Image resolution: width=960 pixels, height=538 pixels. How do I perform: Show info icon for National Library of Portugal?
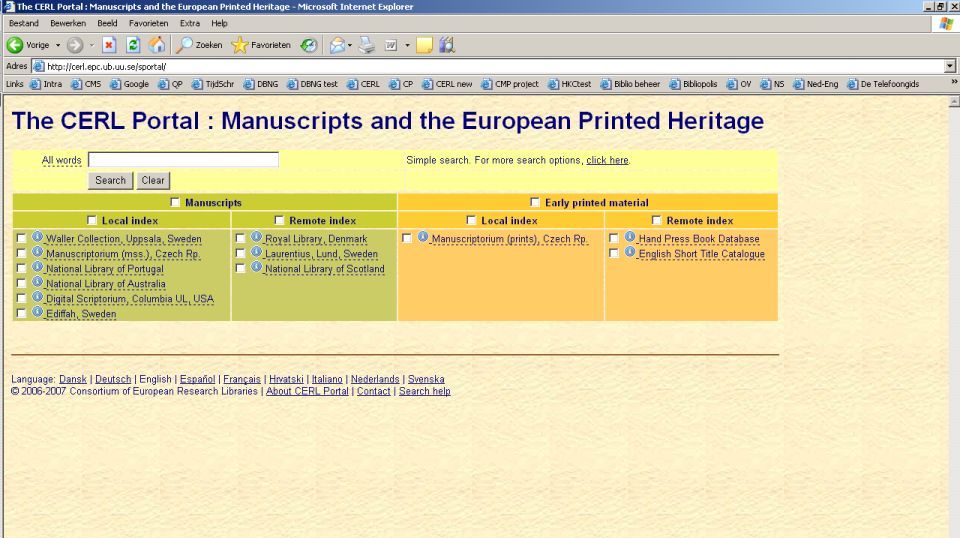pyautogui.click(x=37, y=266)
